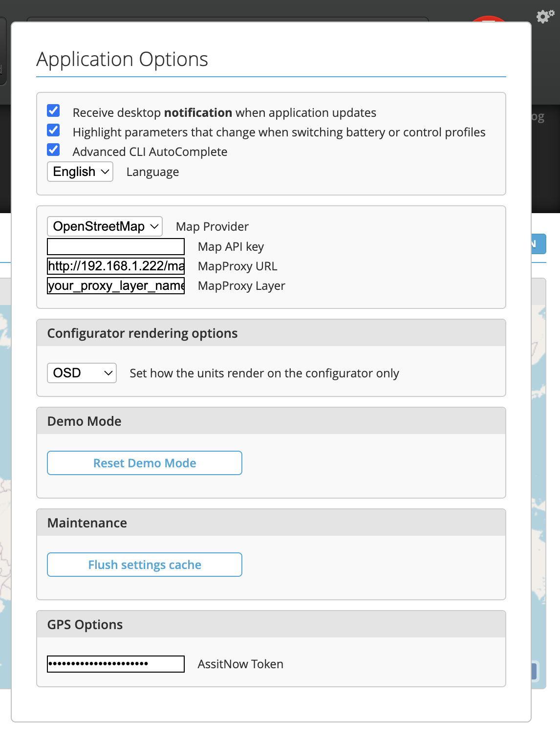The height and width of the screenshot is (743, 560).
Task: Click the AssitNow Token label
Action: click(240, 664)
